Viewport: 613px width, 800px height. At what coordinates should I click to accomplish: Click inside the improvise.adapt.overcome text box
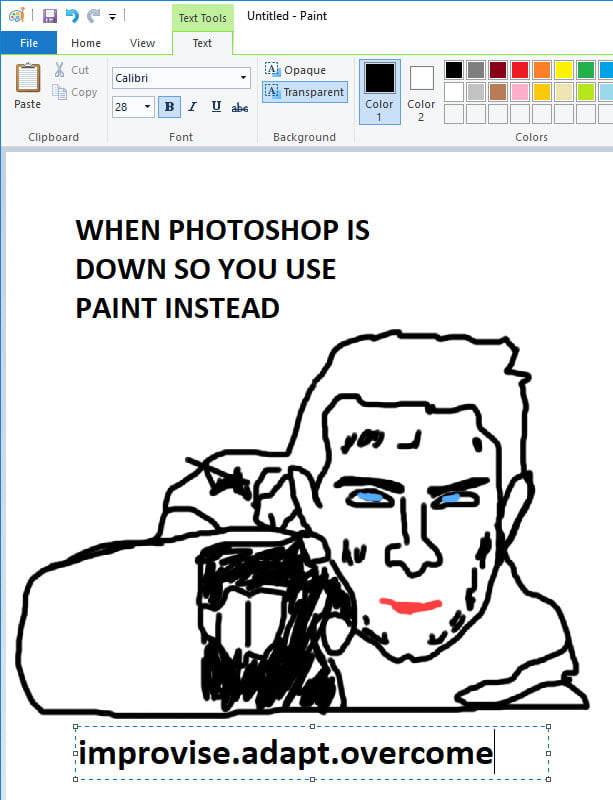click(x=312, y=753)
